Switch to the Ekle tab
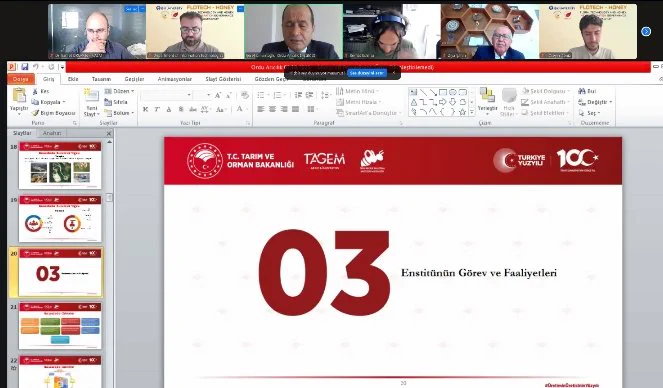663x388 pixels. point(73,79)
